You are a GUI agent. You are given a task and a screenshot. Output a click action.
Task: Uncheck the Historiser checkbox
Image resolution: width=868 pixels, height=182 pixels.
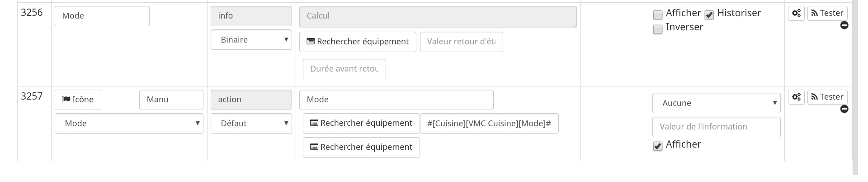click(x=709, y=15)
